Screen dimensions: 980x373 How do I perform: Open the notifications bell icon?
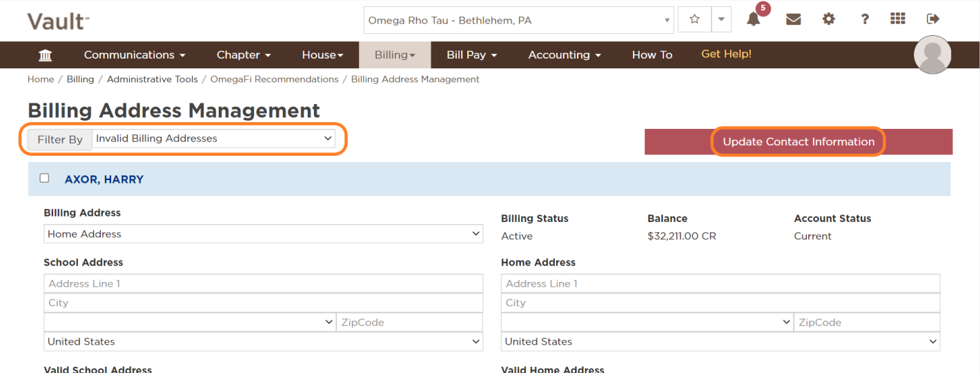(753, 19)
